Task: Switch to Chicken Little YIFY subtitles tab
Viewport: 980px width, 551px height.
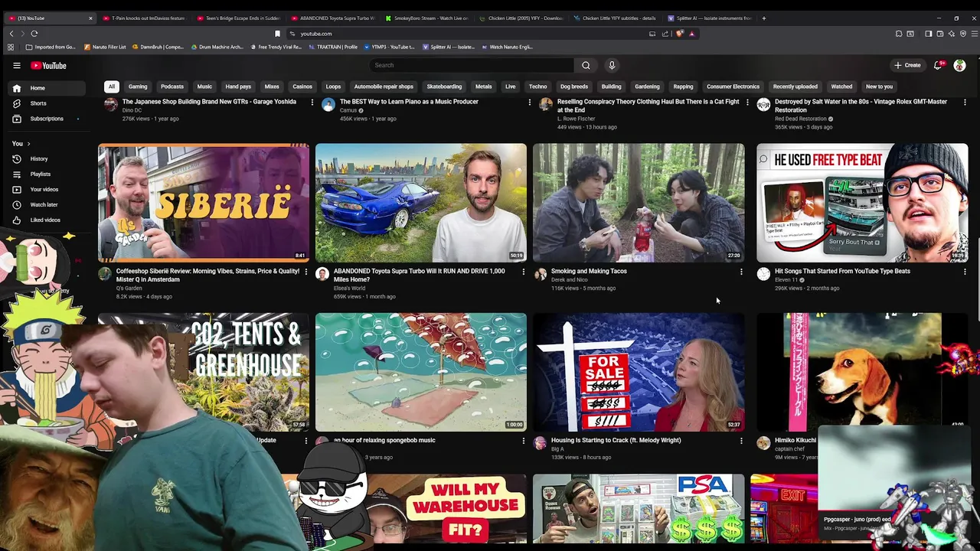Action: pyautogui.click(x=615, y=18)
